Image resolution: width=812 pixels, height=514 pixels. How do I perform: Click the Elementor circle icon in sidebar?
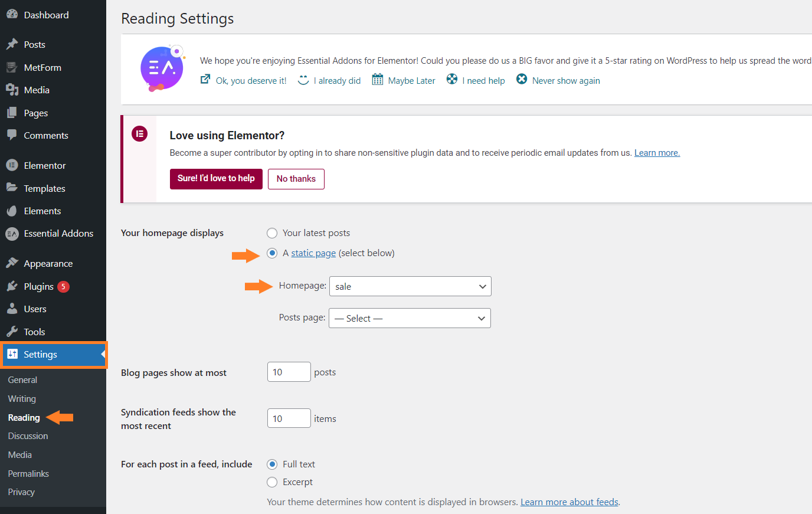(12, 165)
